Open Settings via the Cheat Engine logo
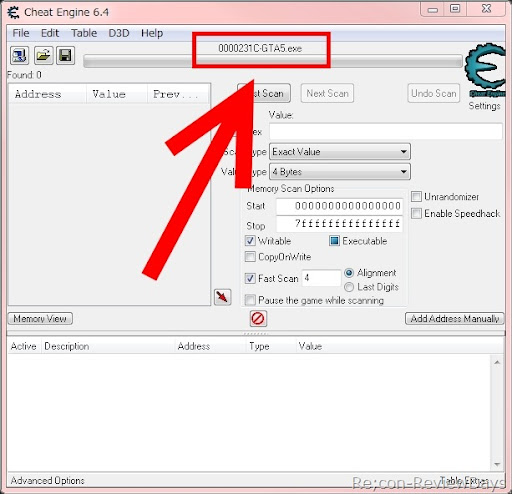The height and width of the screenshot is (494, 512). 485,71
